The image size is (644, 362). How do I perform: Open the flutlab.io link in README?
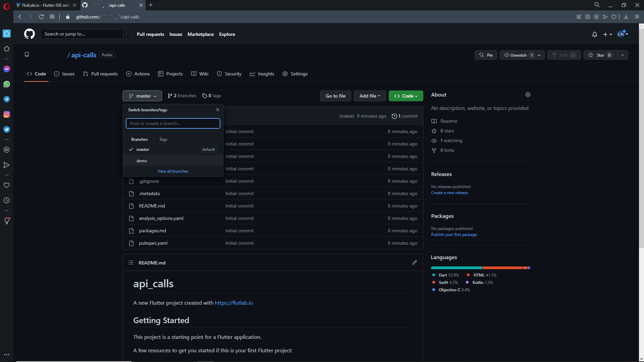[x=234, y=303]
